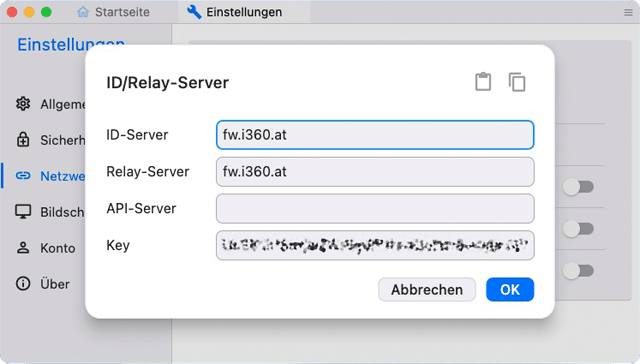This screenshot has width=640, height=364.
Task: Click the Einstellungen sidebar heading
Action: pyautogui.click(x=71, y=44)
